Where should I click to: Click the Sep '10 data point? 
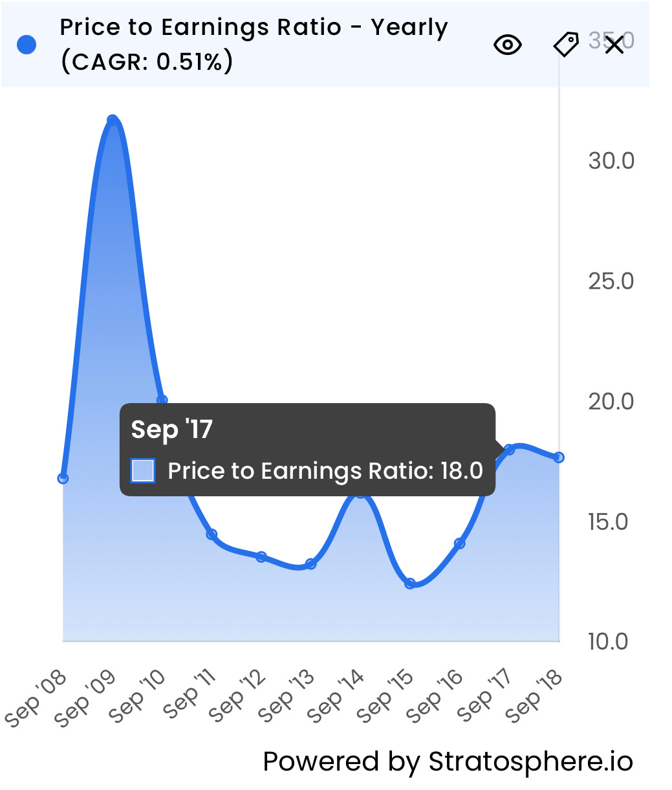click(162, 400)
